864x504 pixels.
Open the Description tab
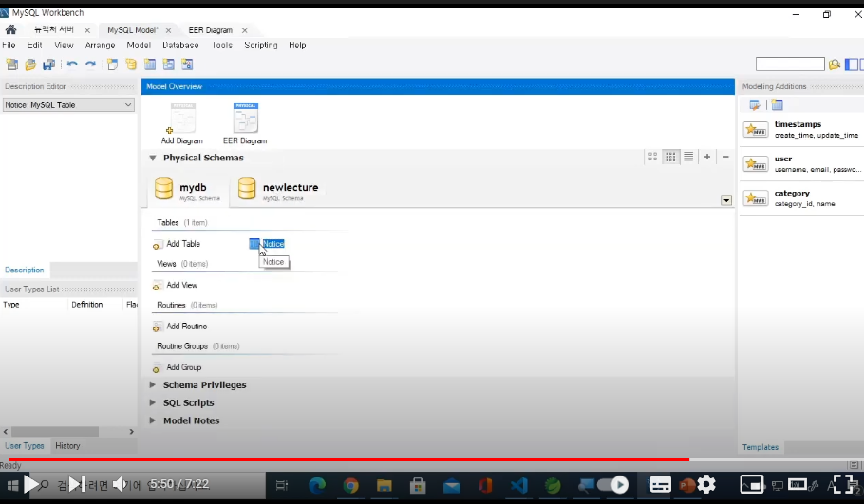click(25, 270)
